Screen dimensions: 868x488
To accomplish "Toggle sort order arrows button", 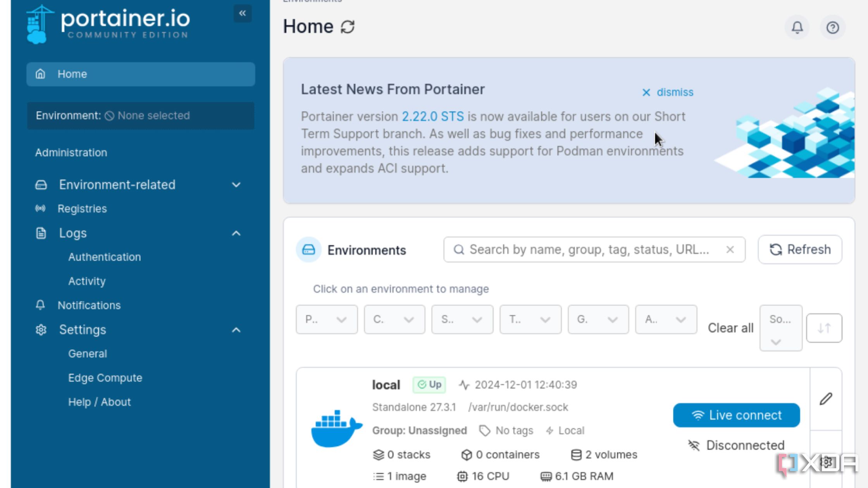I will click(x=824, y=328).
